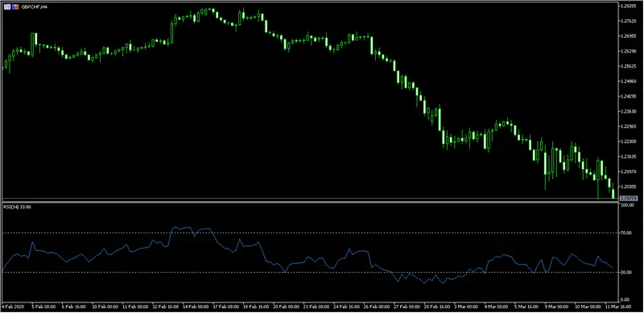Click the top price label on price scale
Screen dimensions: 644x313
(x=628, y=6)
